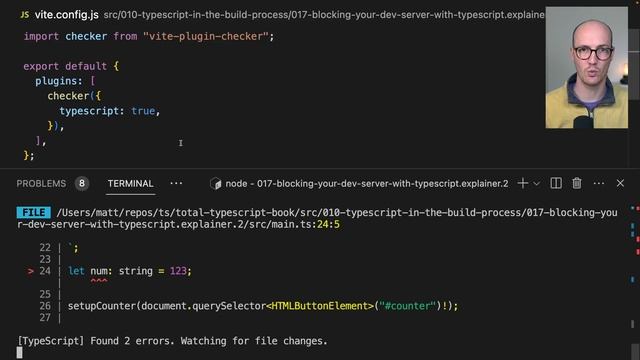The width and height of the screenshot is (640, 360).
Task: Split the terminal pane
Action: pos(556,184)
